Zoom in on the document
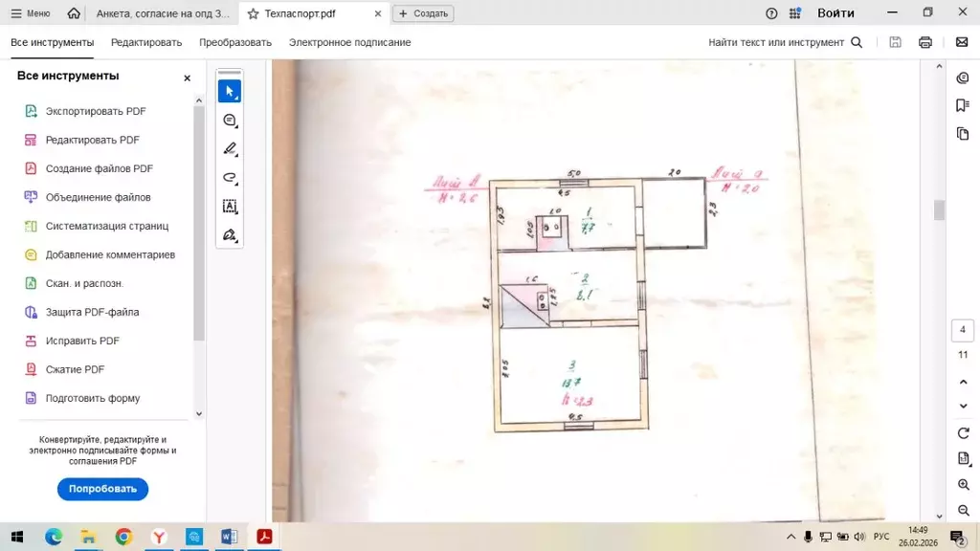The width and height of the screenshot is (980, 551). pos(963,485)
